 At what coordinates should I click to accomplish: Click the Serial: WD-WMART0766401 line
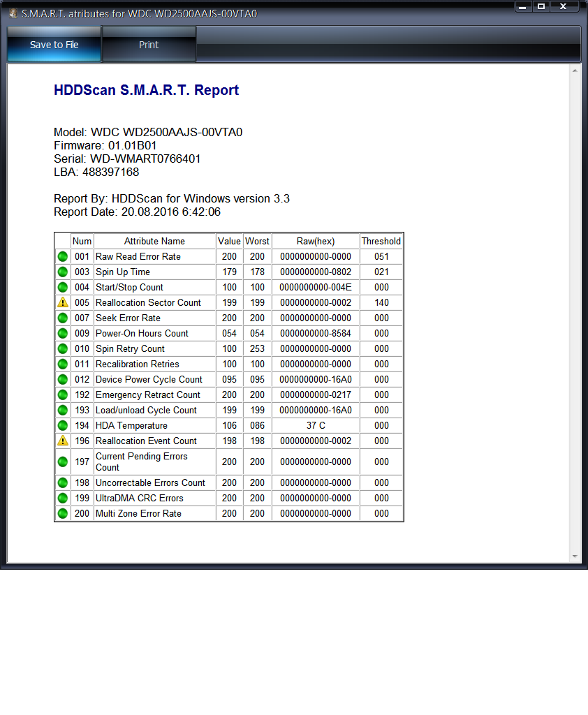(127, 159)
